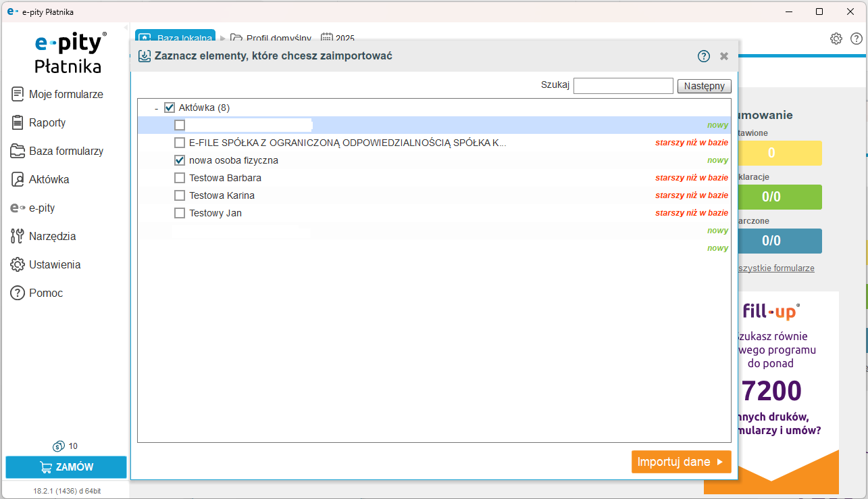Uncheck the Aktówka (8) root checkbox
The image size is (868, 499).
170,108
